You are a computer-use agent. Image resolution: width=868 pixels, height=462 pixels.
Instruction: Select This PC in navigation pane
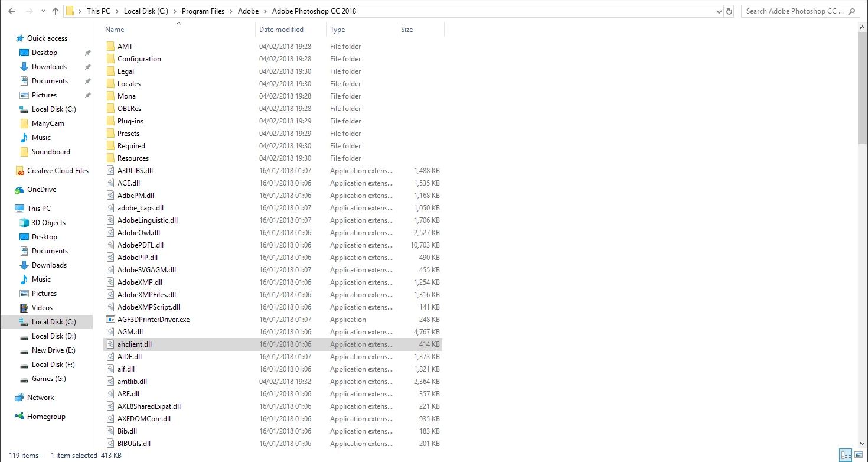[x=39, y=209]
